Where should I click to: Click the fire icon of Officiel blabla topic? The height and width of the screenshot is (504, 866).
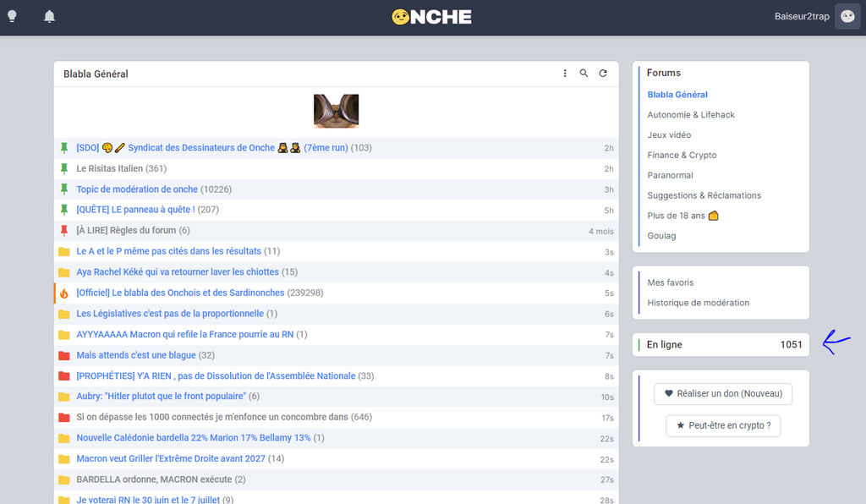coord(64,293)
